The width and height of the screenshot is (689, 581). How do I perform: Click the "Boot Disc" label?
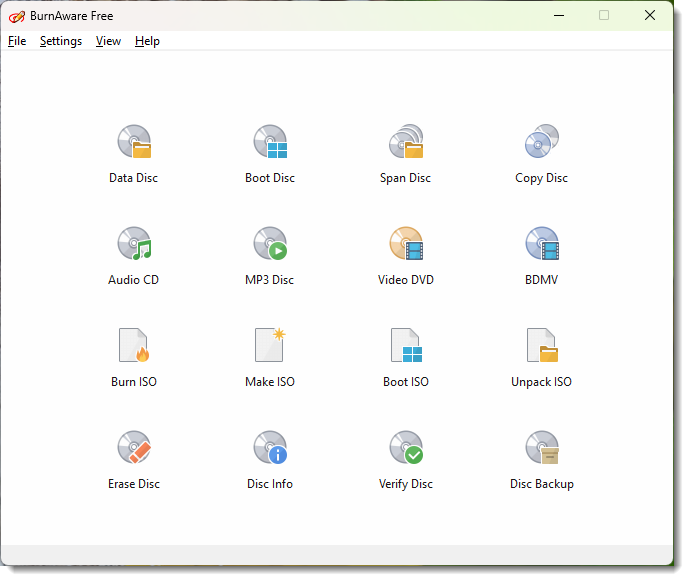[270, 178]
